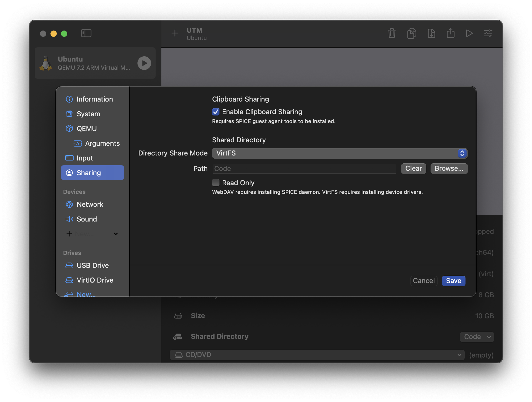
Task: Select the Information section
Action: (x=95, y=99)
